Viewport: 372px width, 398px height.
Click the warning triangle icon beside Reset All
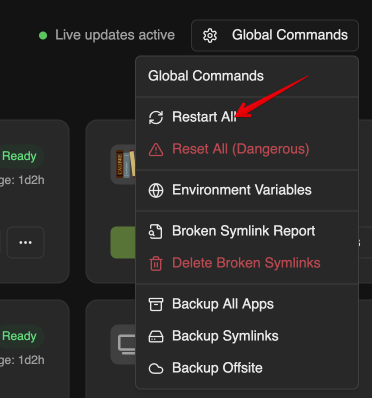tap(156, 149)
